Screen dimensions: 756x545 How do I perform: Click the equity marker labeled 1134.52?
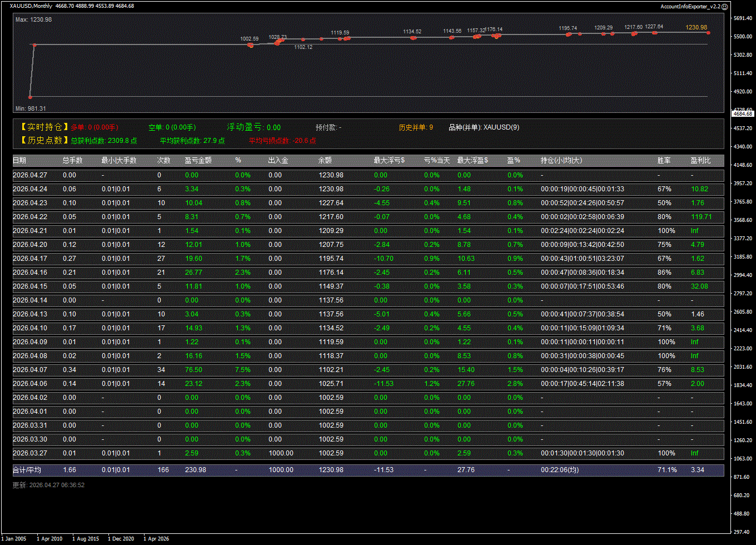[x=412, y=38]
